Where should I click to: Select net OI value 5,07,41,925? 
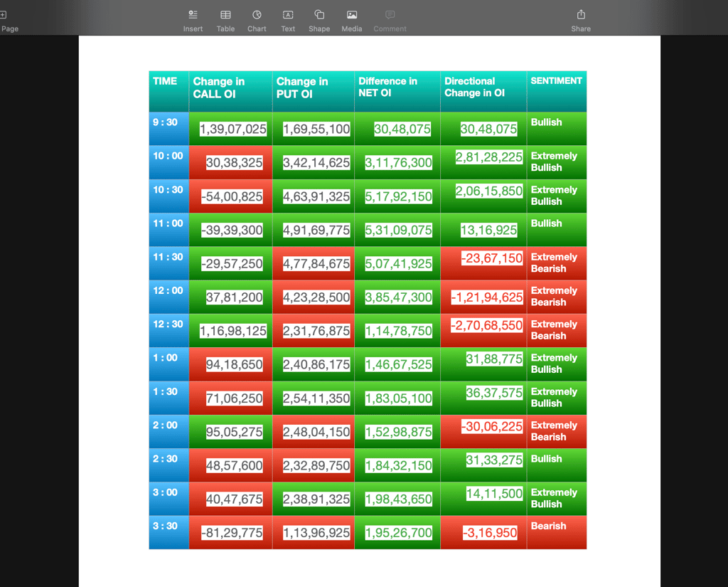click(x=398, y=263)
